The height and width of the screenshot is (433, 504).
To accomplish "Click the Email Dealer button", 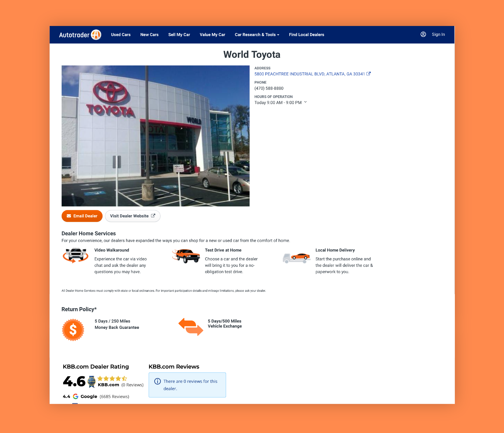I will pyautogui.click(x=82, y=216).
